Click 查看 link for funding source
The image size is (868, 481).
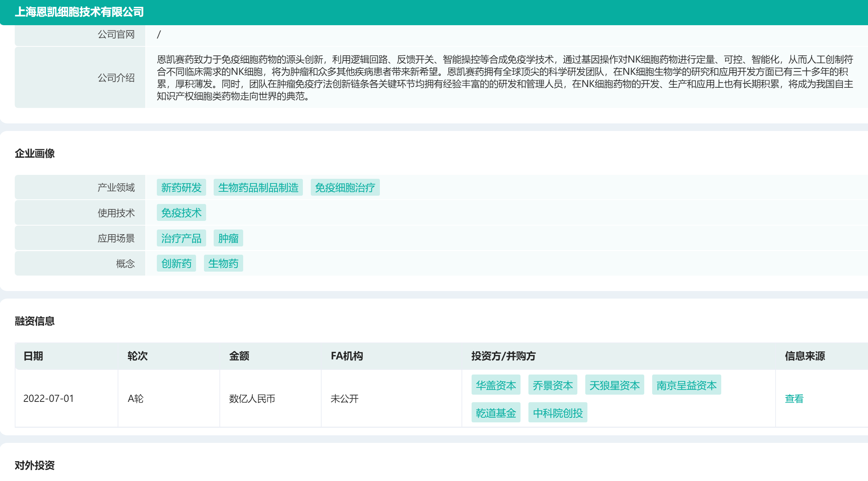[x=794, y=399]
